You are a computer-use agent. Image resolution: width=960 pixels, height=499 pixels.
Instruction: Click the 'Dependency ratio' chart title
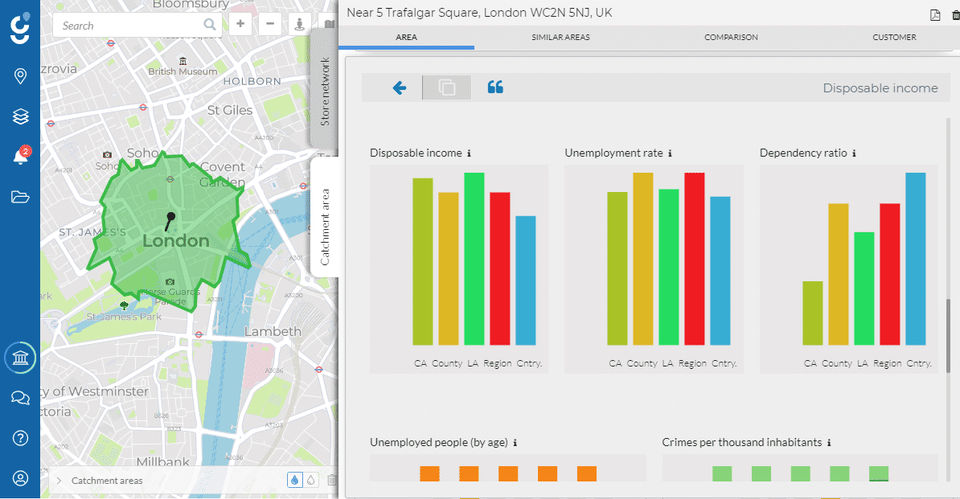coord(803,153)
